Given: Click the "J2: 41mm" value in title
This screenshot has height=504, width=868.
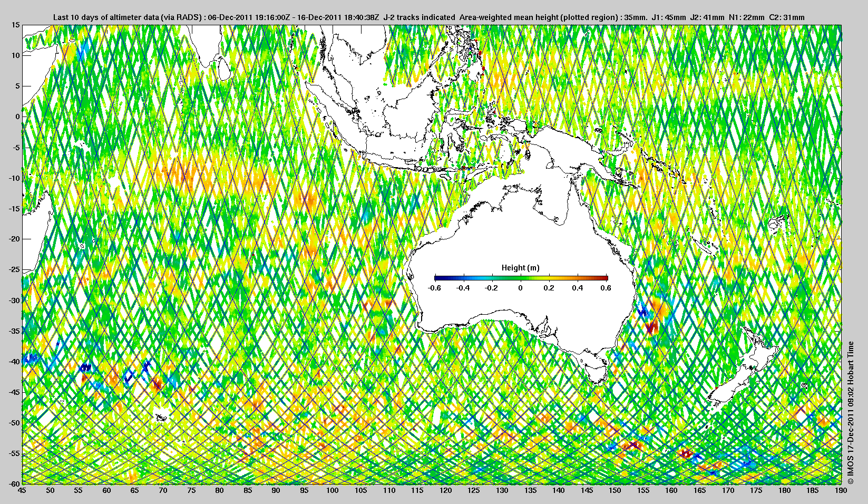Looking at the screenshot, I should pyautogui.click(x=707, y=17).
